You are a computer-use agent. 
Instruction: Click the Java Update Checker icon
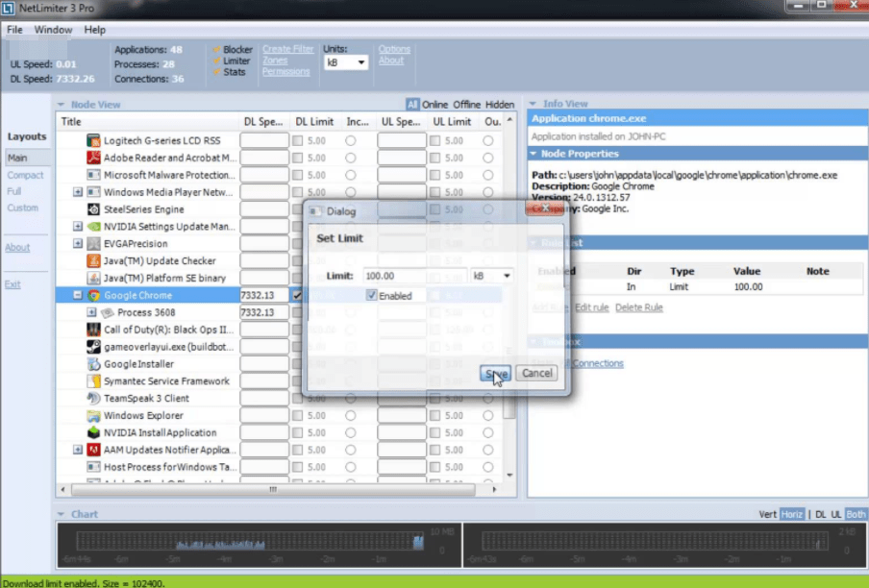pos(93,260)
